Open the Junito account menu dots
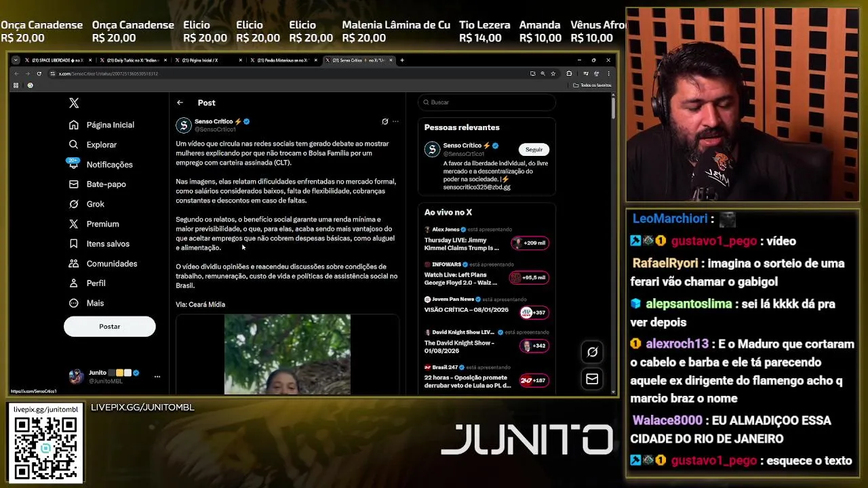Viewport: 868px width, 488px height. point(157,376)
